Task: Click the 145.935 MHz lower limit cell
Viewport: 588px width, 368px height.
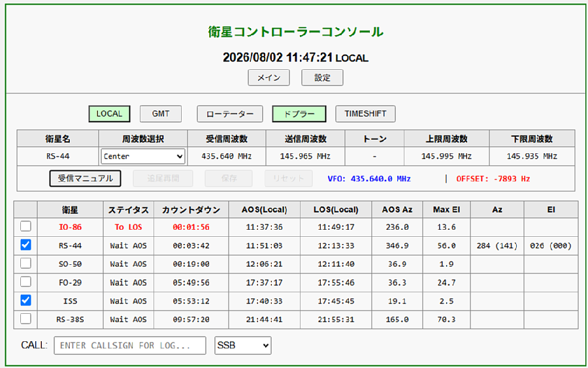Action: pyautogui.click(x=532, y=157)
